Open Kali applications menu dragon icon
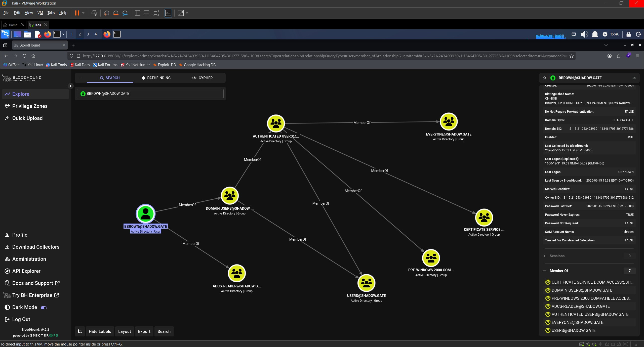This screenshot has width=644, height=347. (x=5, y=34)
